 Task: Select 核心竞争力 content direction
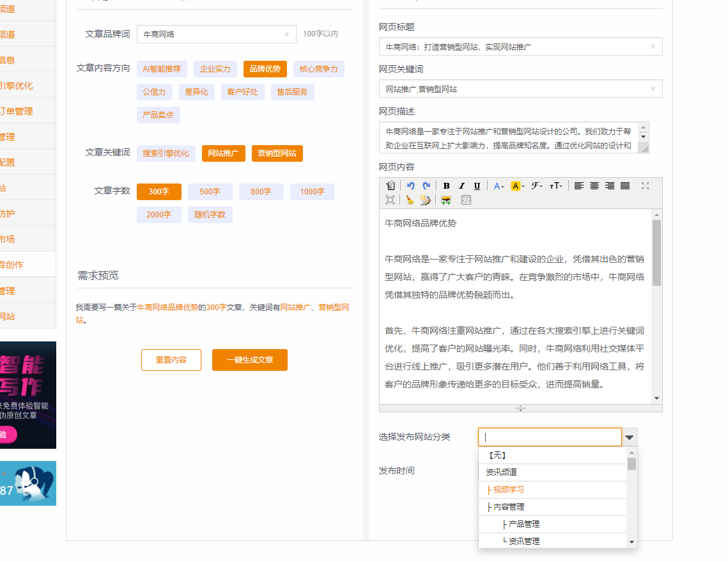point(318,69)
